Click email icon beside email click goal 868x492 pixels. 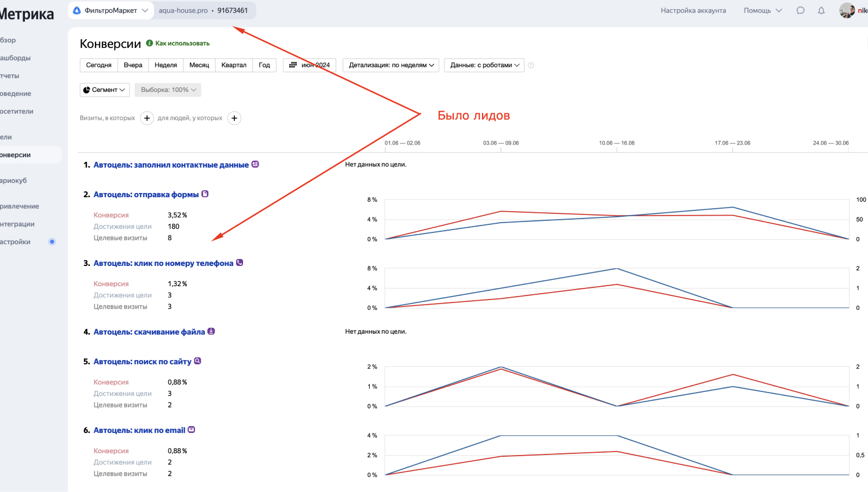192,430
